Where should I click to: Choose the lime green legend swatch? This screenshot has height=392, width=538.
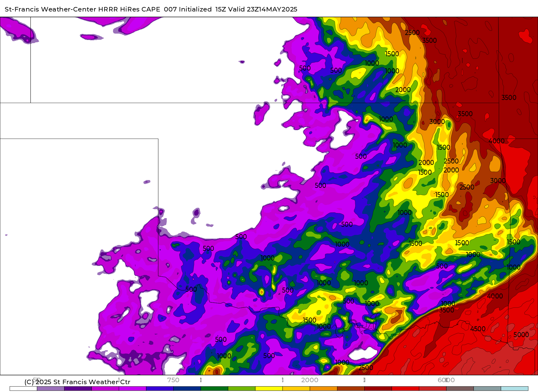pos(242,389)
